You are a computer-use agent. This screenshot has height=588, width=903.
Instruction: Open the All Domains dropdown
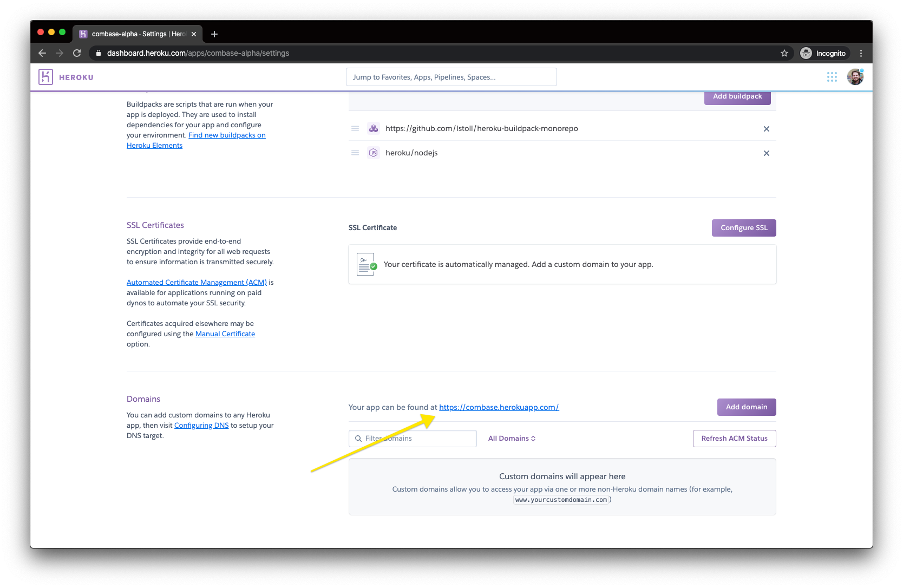click(x=512, y=439)
